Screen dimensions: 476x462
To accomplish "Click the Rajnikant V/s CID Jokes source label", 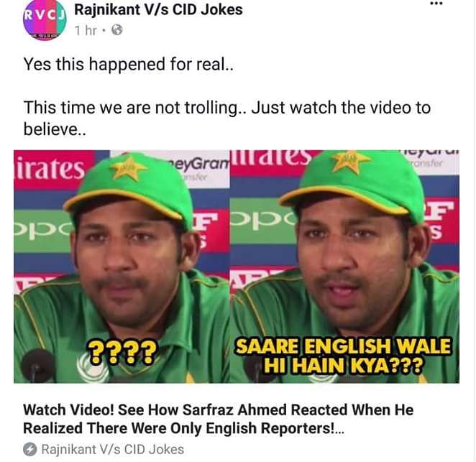I will pyautogui.click(x=113, y=450).
